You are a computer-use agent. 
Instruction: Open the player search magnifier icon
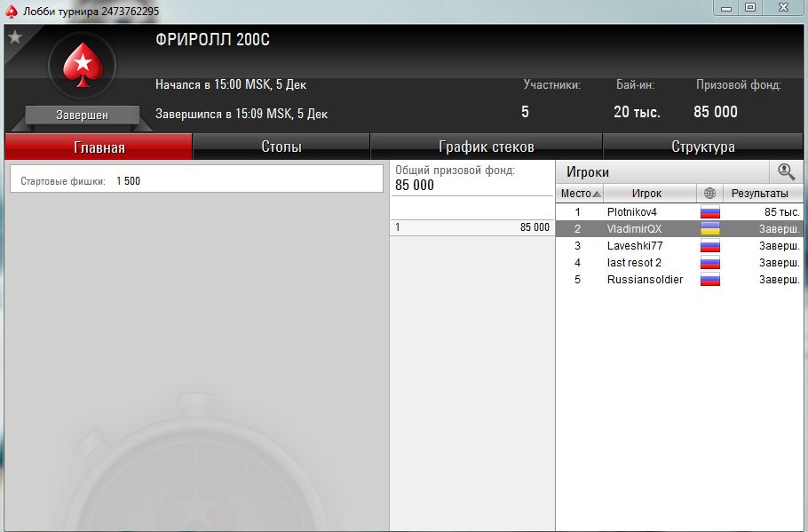point(786,171)
